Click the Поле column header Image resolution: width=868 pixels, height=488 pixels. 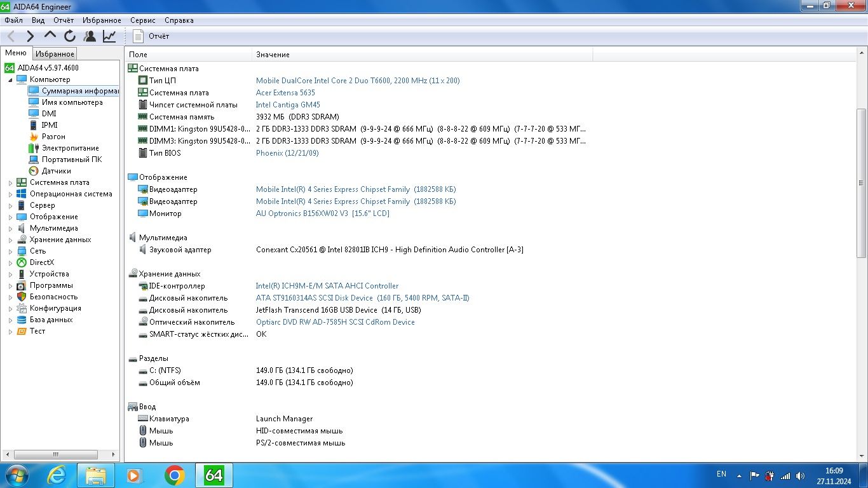189,55
